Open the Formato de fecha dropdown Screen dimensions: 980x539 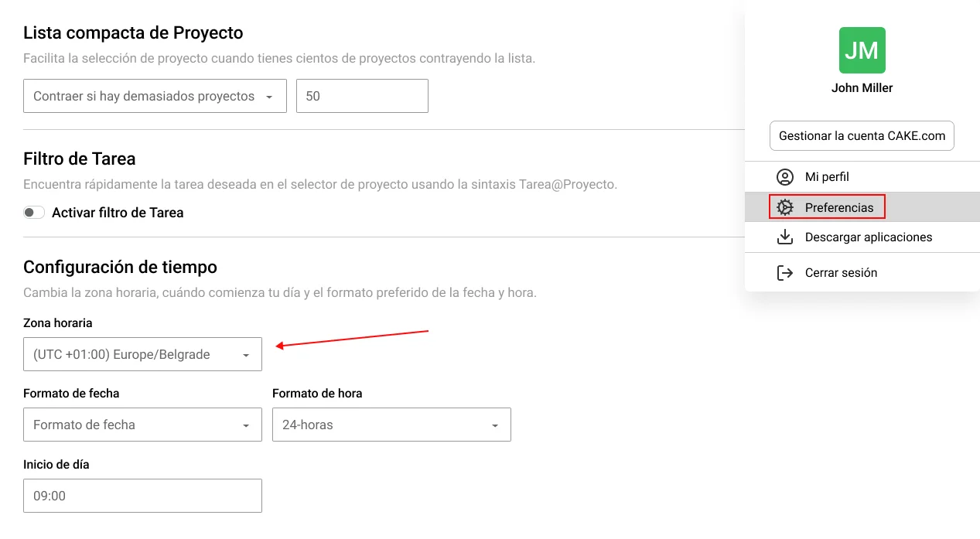tap(142, 425)
